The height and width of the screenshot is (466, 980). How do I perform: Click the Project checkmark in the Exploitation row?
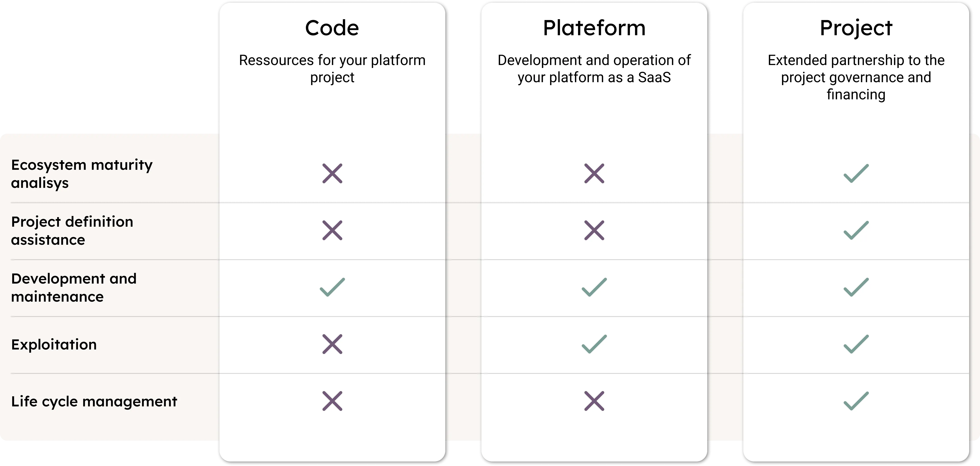[x=856, y=344]
